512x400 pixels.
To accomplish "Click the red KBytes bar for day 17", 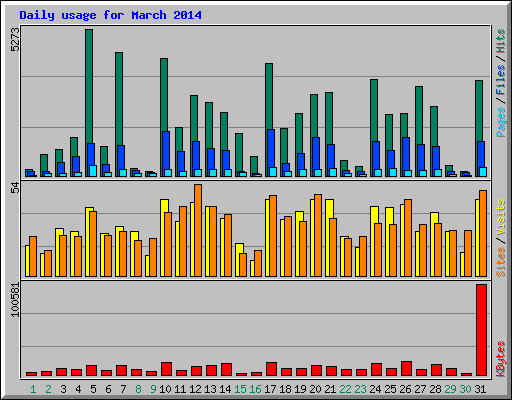I will [271, 369].
